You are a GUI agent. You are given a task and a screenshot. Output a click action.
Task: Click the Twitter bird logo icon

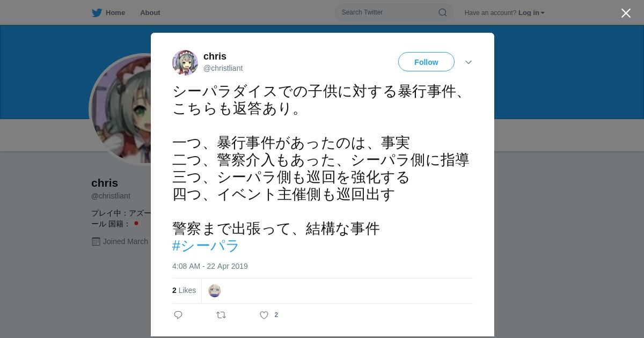97,13
